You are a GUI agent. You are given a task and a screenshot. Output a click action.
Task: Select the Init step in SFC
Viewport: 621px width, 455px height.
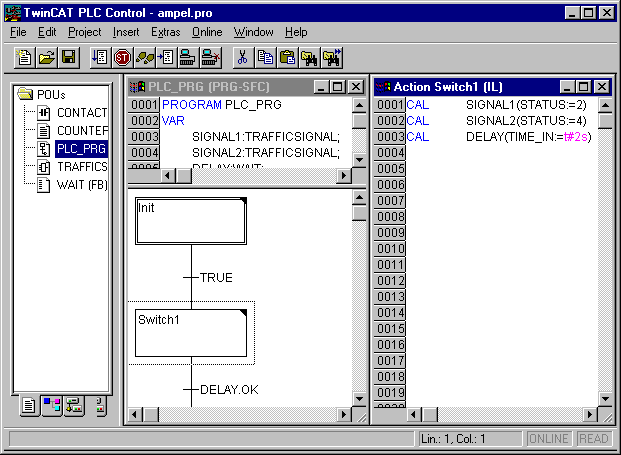(191, 221)
